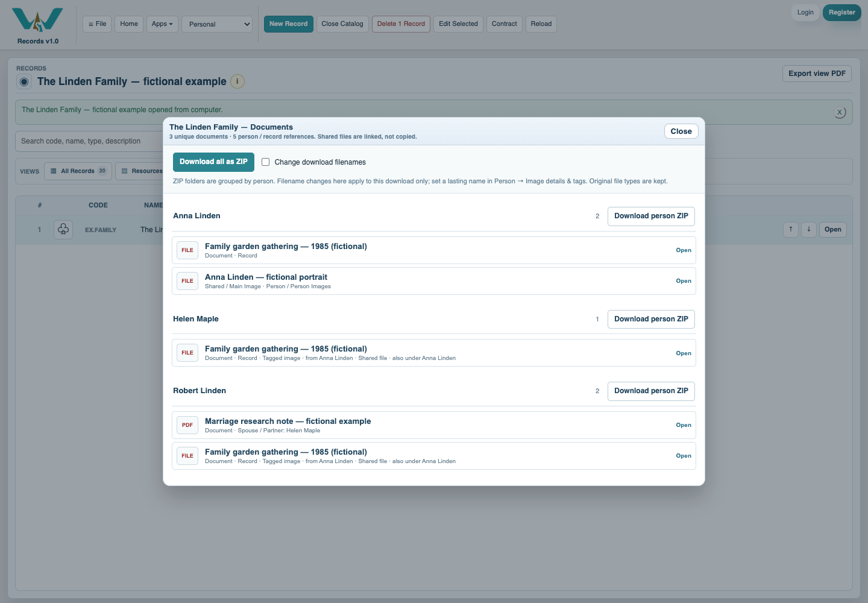This screenshot has width=868, height=603.
Task: Open the Personal catalog dropdown
Action: click(217, 24)
